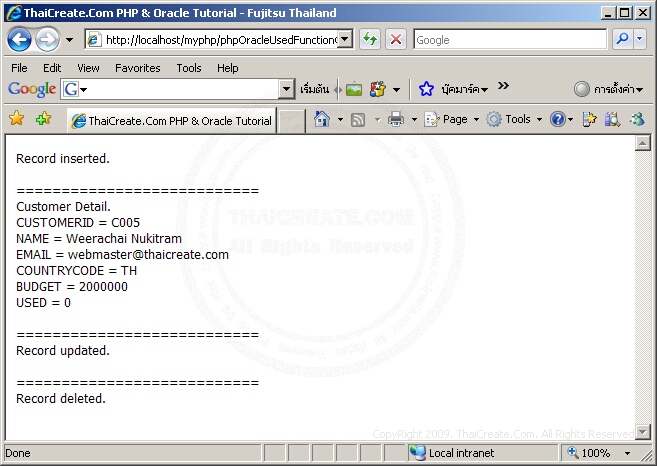657x466 pixels.
Task: Click the address bar URL field
Action: (211, 40)
